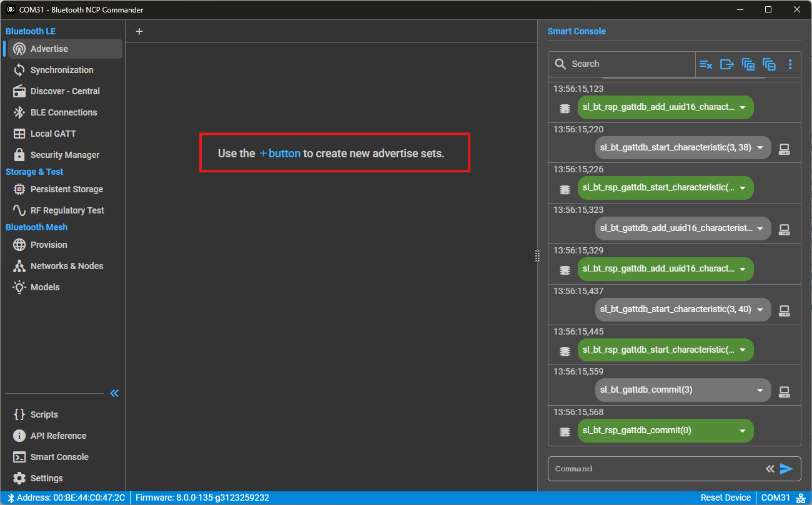Add a new advertise set tab
812x505 pixels.
[x=139, y=31]
